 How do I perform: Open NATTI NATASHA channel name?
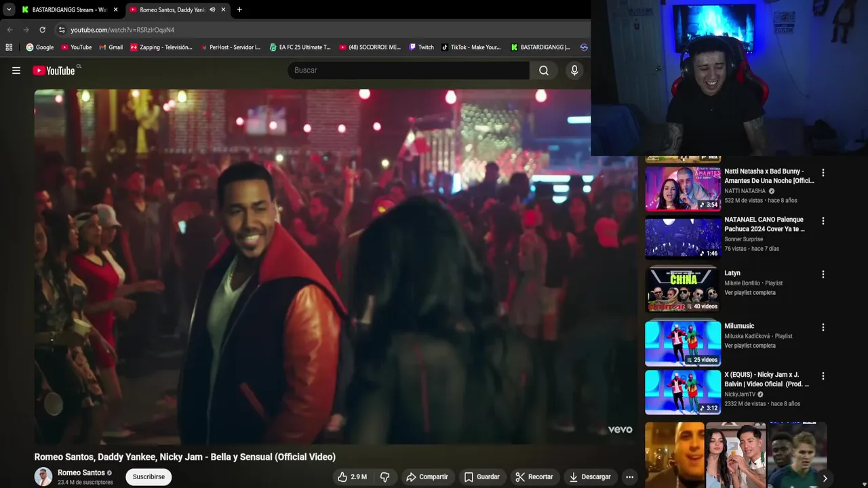[745, 191]
